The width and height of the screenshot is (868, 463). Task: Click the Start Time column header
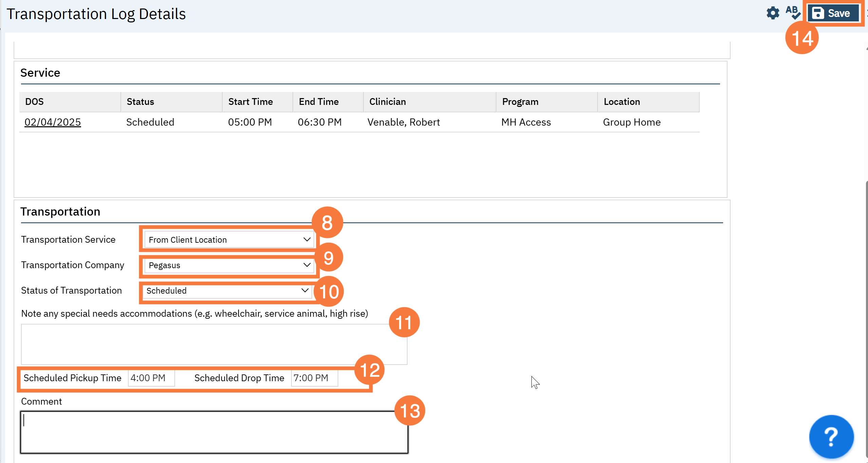click(x=250, y=101)
